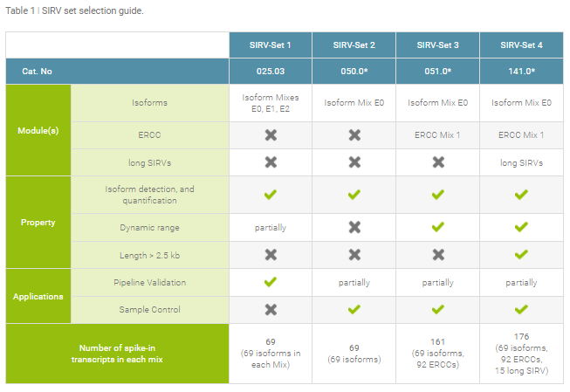Click the ERCC cross icon under SIRV-Set 2

tap(354, 135)
